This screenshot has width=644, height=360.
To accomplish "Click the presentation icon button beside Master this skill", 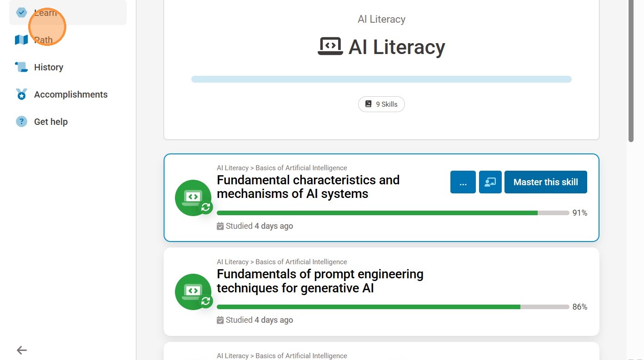I will tap(490, 182).
